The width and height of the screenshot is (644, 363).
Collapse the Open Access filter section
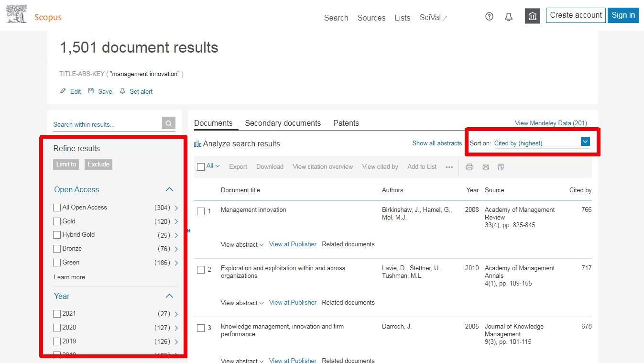[x=169, y=189]
